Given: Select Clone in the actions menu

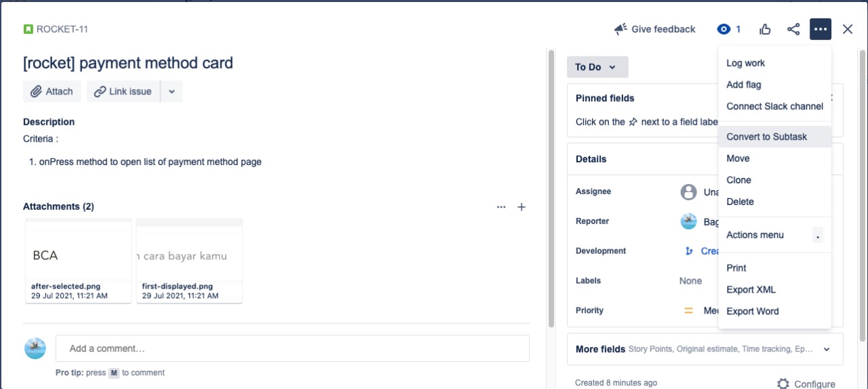Looking at the screenshot, I should pyautogui.click(x=774, y=180).
